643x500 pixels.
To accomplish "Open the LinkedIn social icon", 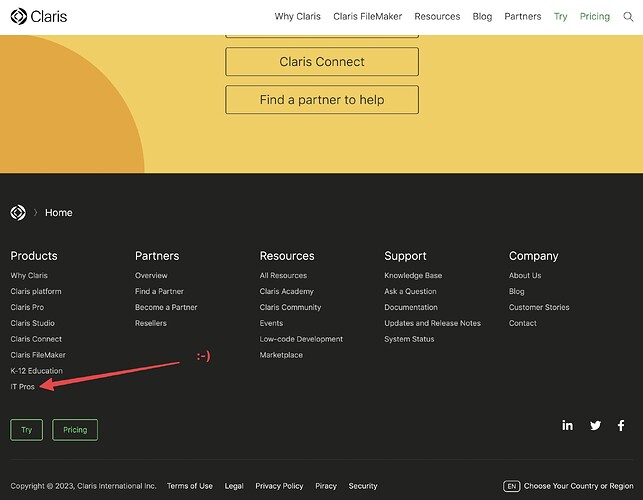I will [568, 425].
